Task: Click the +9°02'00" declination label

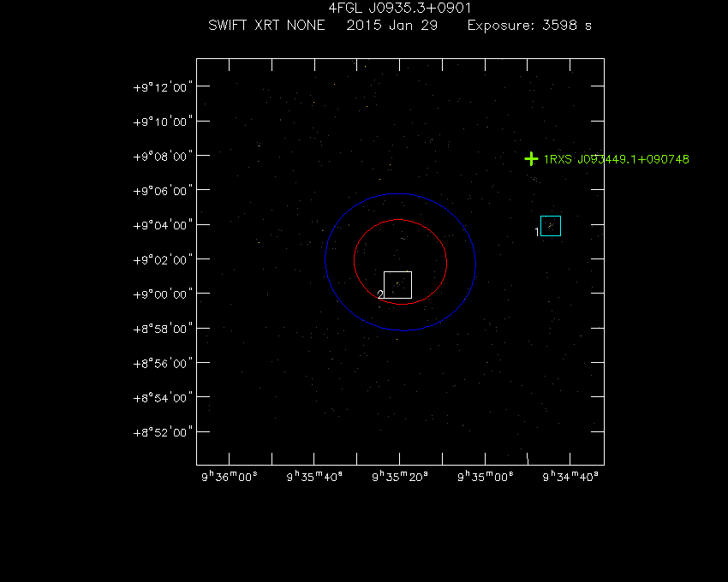Action: [x=163, y=259]
